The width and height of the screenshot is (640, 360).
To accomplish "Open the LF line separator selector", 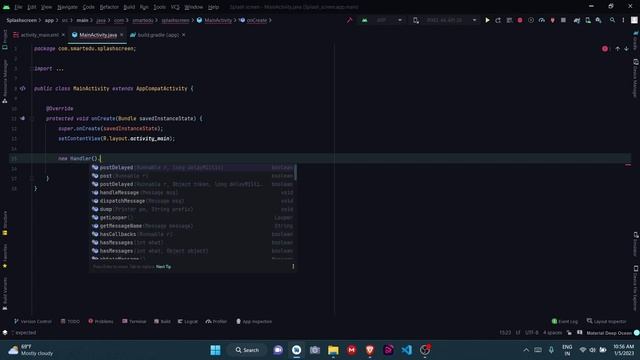I will click(518, 333).
